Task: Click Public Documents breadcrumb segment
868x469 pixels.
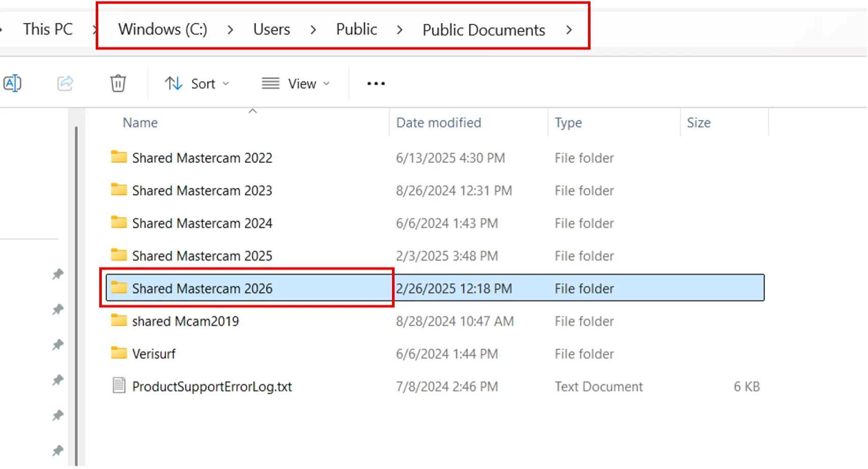Action: click(484, 30)
